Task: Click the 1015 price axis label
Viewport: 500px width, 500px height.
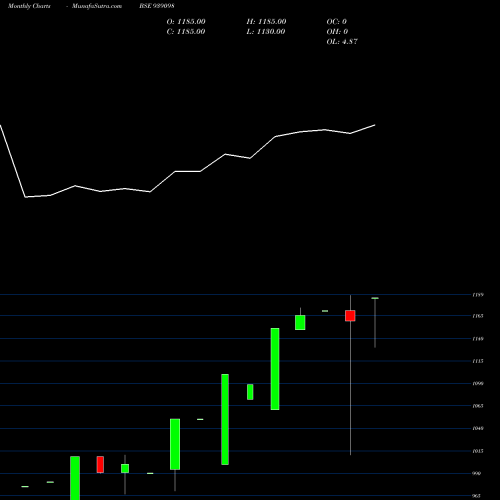Action: [x=478, y=451]
